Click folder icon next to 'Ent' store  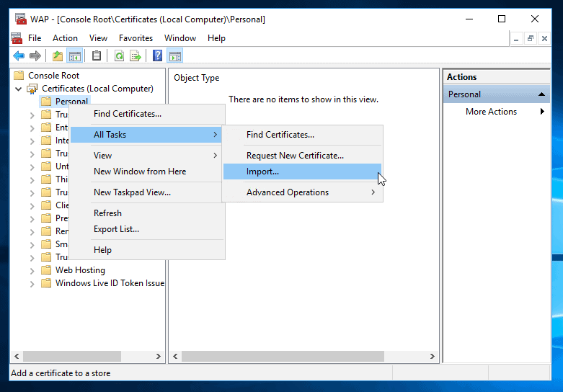pos(46,128)
